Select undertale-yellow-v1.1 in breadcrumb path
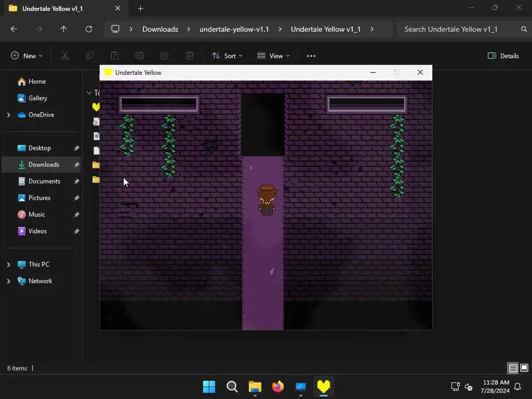The height and width of the screenshot is (399, 532). click(234, 29)
